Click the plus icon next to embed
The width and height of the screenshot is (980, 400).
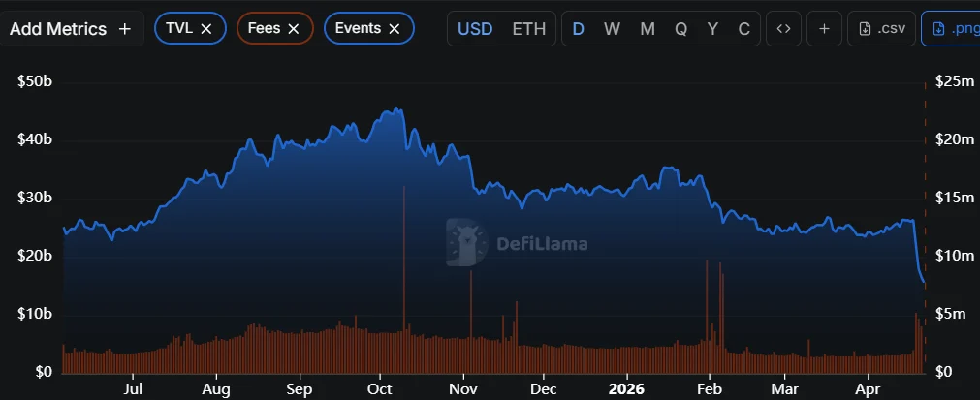[x=824, y=28]
